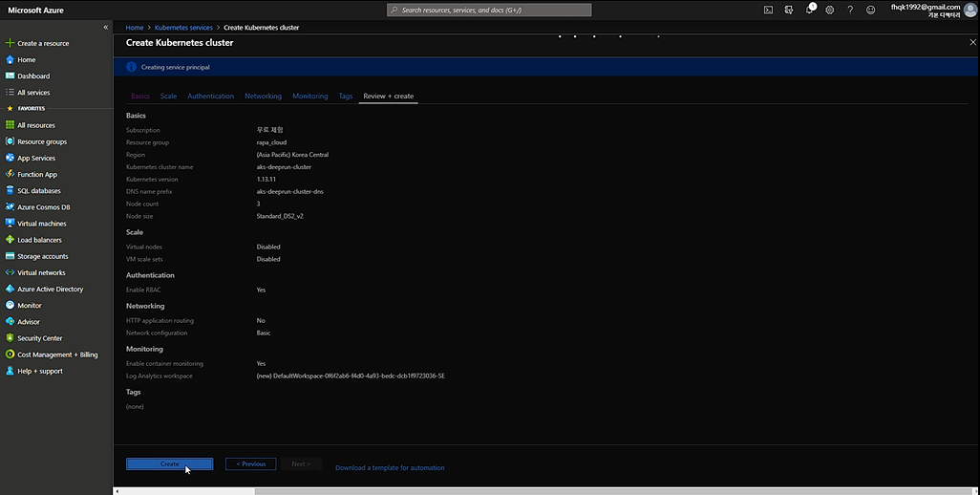
Task: Click the Log Analytics DefaultWorkspace value
Action: coord(351,377)
